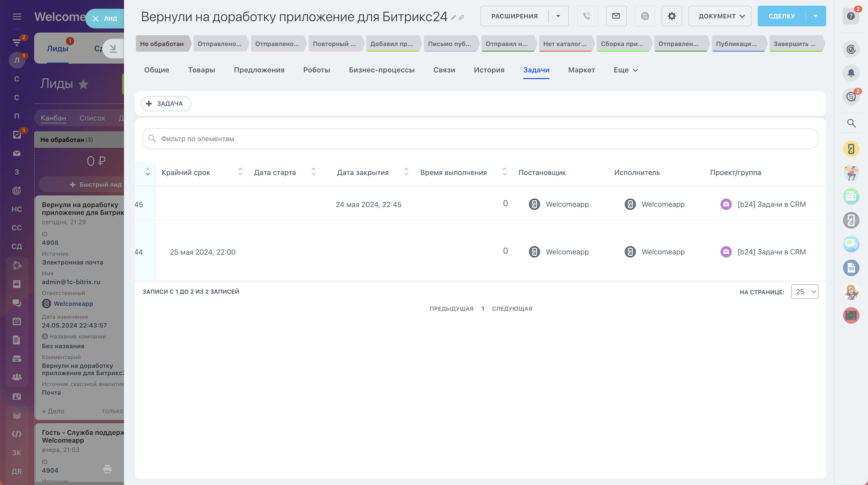Click the phone call icon in header

point(587,16)
